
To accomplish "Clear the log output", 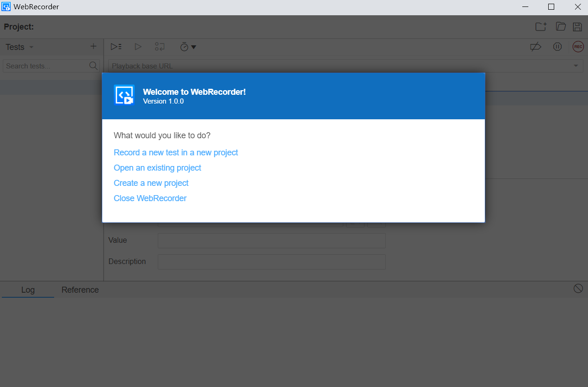I will click(x=578, y=289).
